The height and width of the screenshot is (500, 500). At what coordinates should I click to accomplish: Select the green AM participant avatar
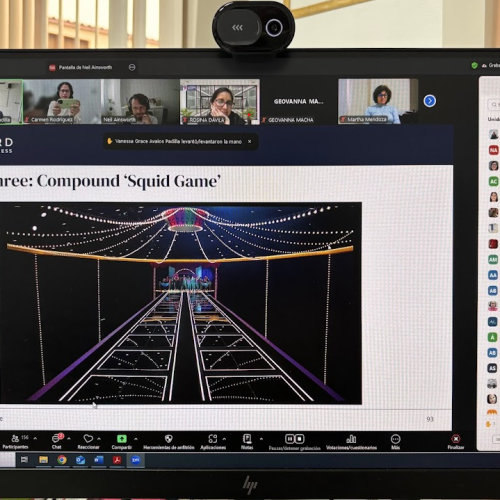pyautogui.click(x=493, y=259)
